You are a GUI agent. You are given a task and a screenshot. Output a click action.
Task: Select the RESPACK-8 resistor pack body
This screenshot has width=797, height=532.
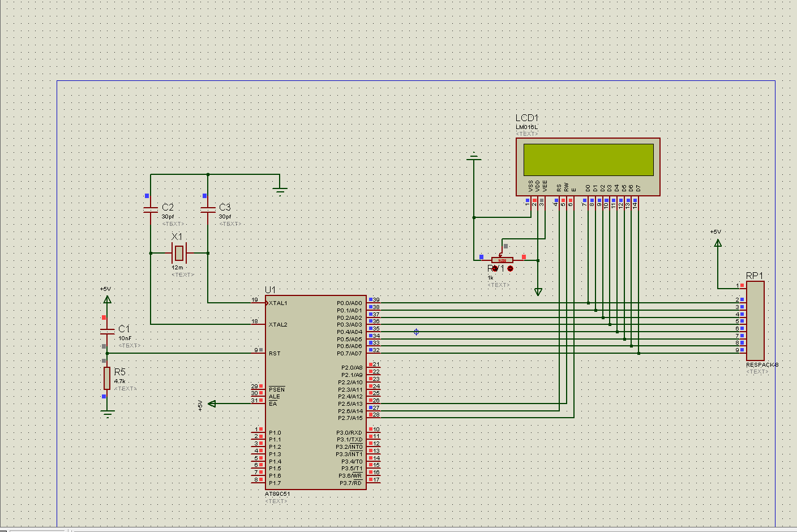tap(755, 320)
